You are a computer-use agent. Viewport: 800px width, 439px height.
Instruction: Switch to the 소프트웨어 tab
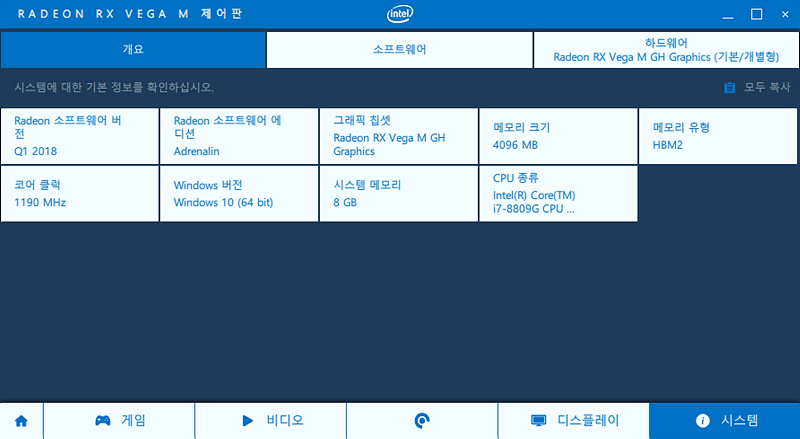click(x=399, y=50)
